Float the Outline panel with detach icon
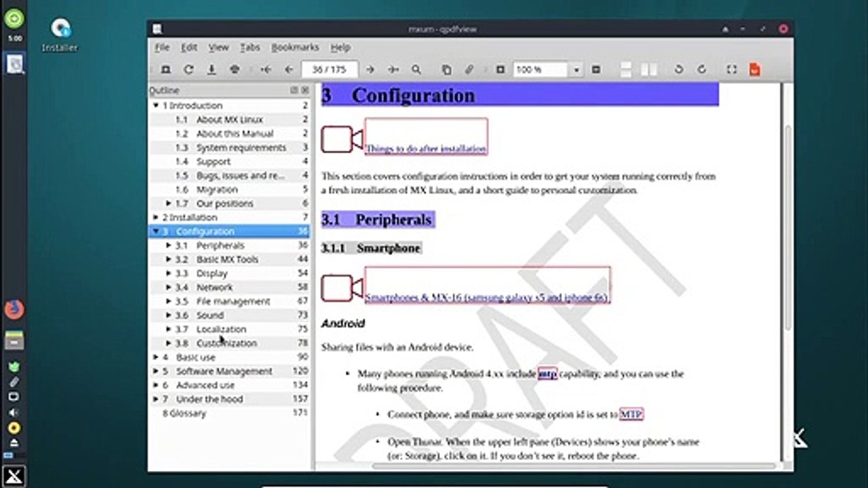This screenshot has height=488, width=868. (294, 90)
